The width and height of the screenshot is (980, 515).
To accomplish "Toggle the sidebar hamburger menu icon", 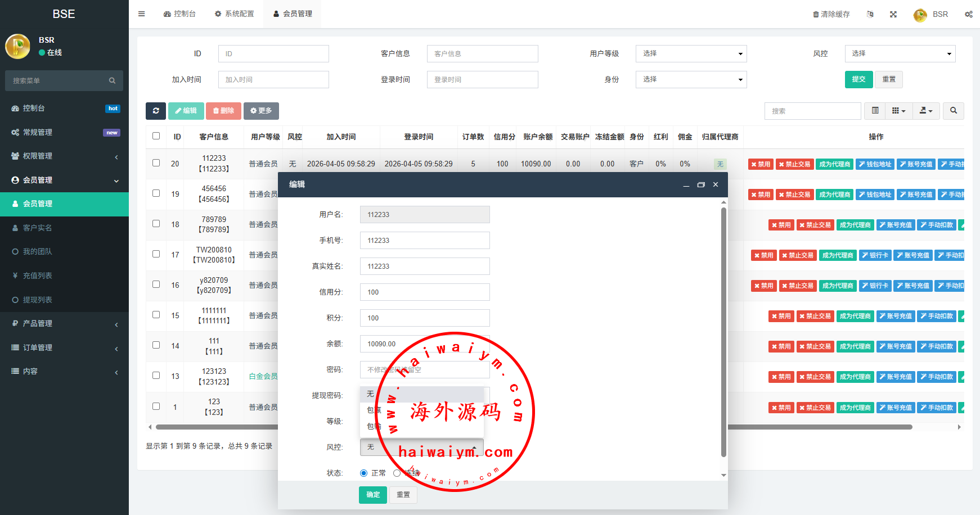I will tap(142, 14).
